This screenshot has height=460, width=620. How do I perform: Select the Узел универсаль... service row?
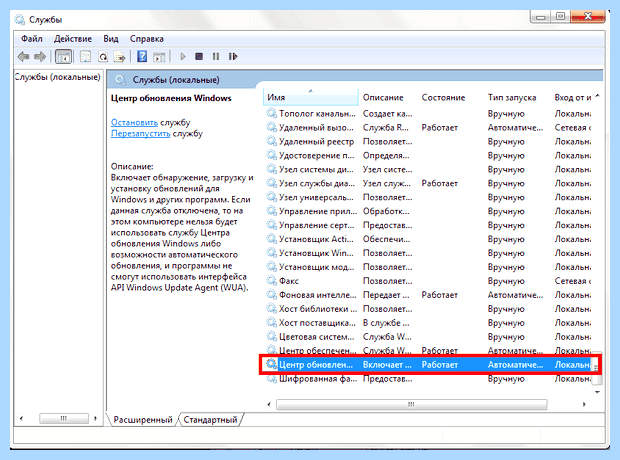429,197
